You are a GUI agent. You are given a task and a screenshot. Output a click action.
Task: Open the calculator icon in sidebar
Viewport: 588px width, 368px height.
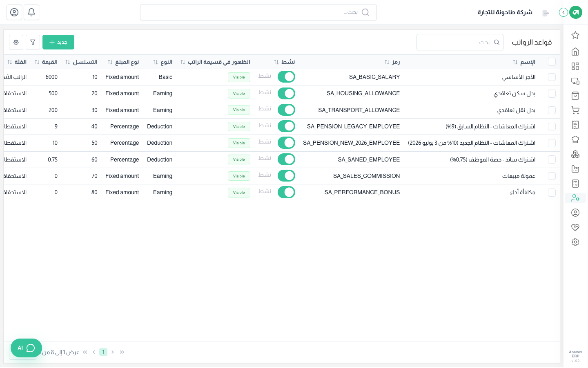(x=575, y=184)
